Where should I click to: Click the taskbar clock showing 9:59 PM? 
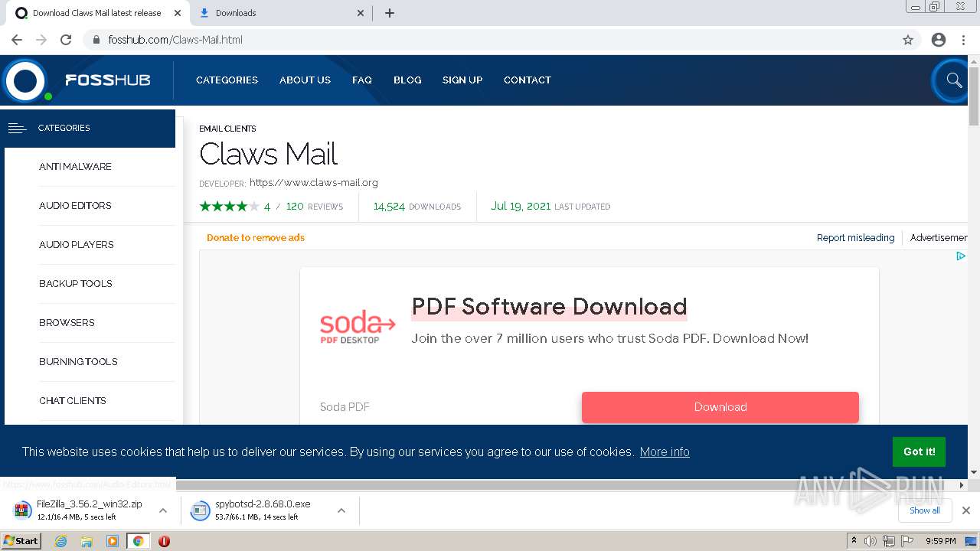940,541
